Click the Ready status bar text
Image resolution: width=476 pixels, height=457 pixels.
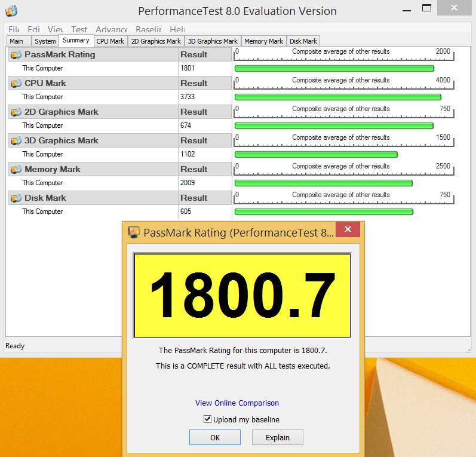pyautogui.click(x=15, y=346)
